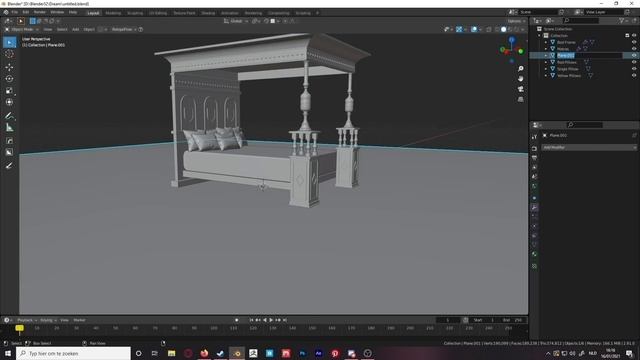Click the End frame value field
This screenshot has width=640, height=360.
[x=513, y=320]
